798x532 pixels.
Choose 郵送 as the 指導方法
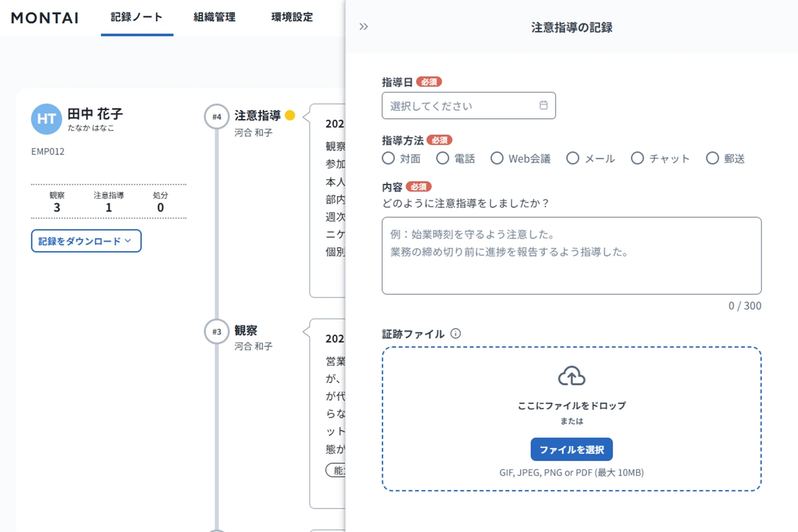click(x=712, y=158)
